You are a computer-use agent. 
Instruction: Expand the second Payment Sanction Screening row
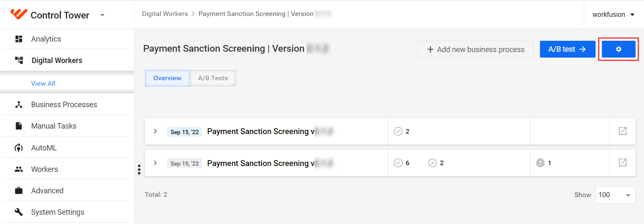pos(155,163)
